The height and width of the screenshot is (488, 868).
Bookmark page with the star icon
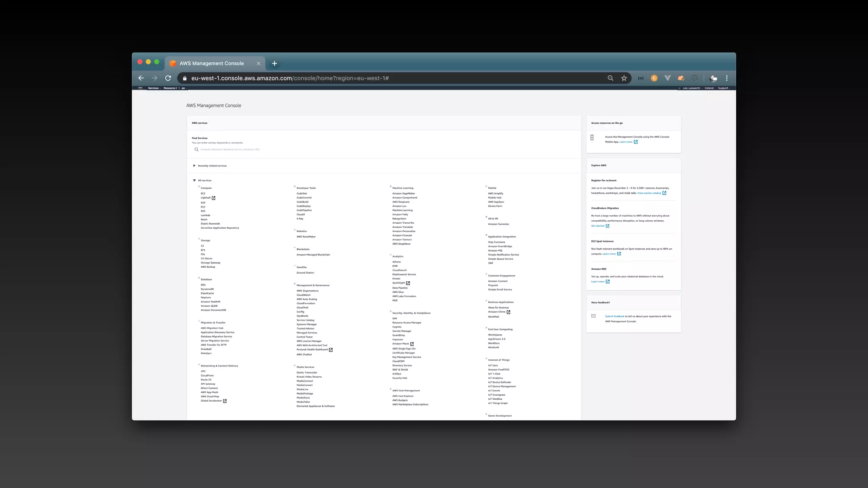point(624,78)
